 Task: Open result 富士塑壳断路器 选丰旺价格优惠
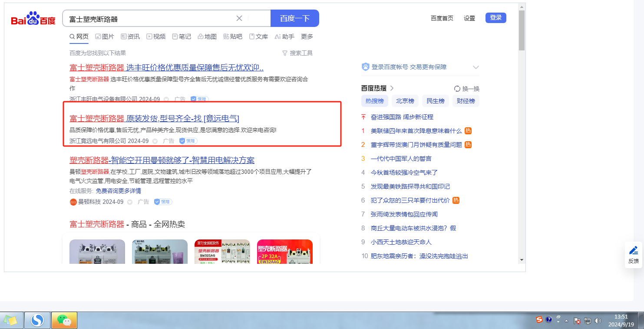click(167, 68)
